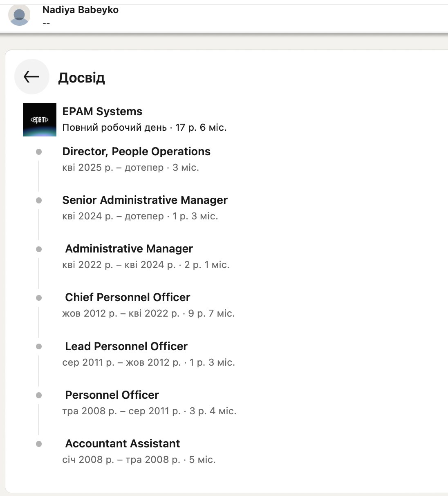Select the Director, People Operations position
Image resolution: width=448 pixels, height=496 pixels.
[x=136, y=151]
